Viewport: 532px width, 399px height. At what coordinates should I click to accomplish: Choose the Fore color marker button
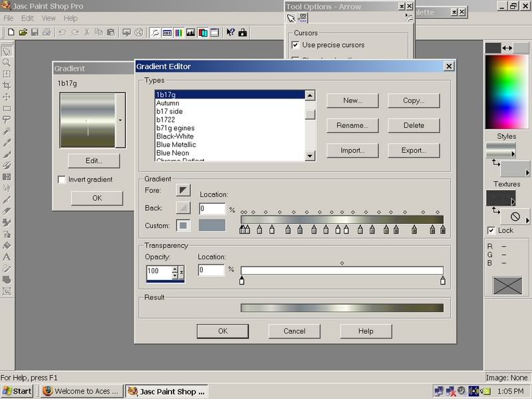pyautogui.click(x=183, y=190)
